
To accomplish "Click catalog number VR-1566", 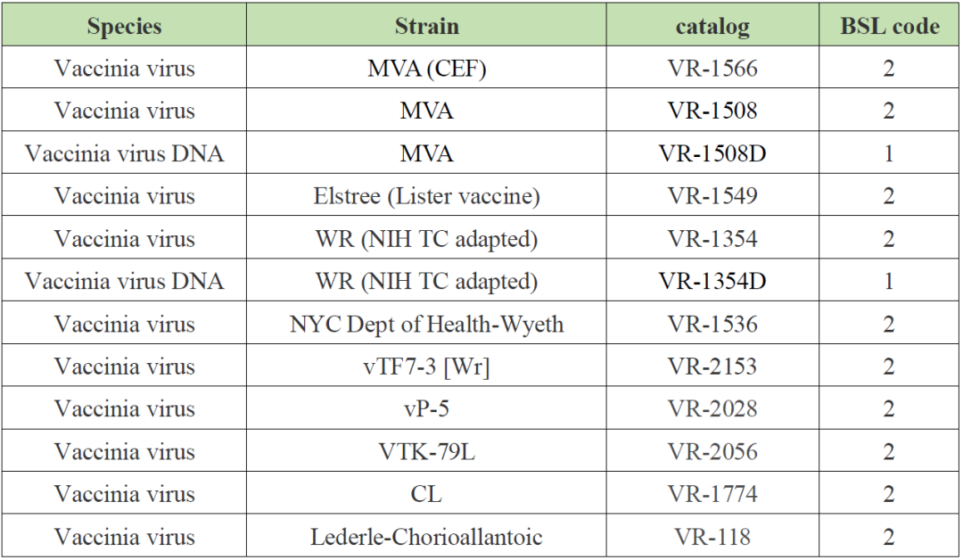I will (712, 69).
